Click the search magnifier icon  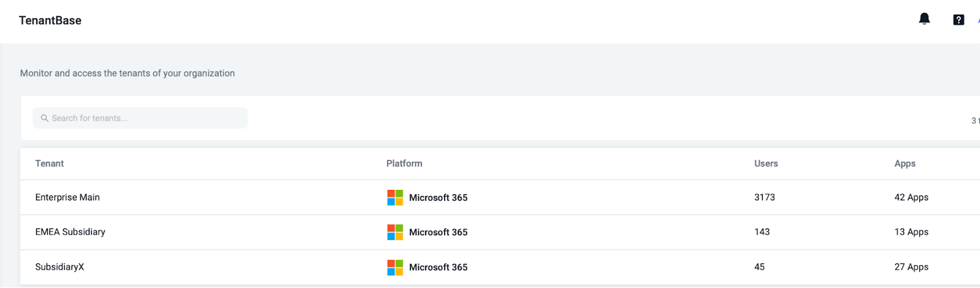45,118
